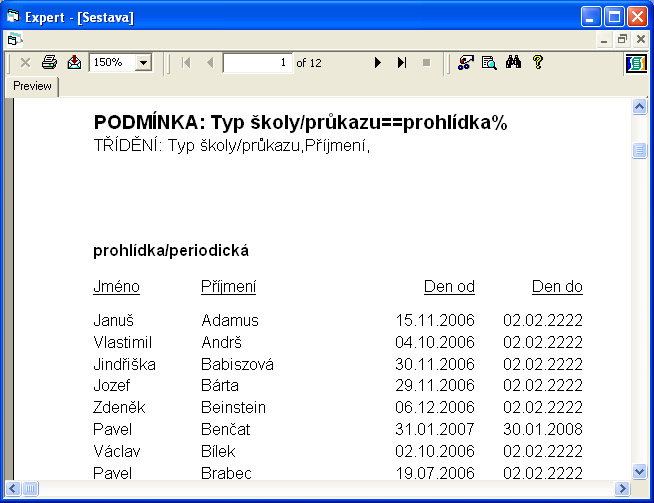Toggle the group tree icon
The image size is (654, 503).
click(465, 63)
